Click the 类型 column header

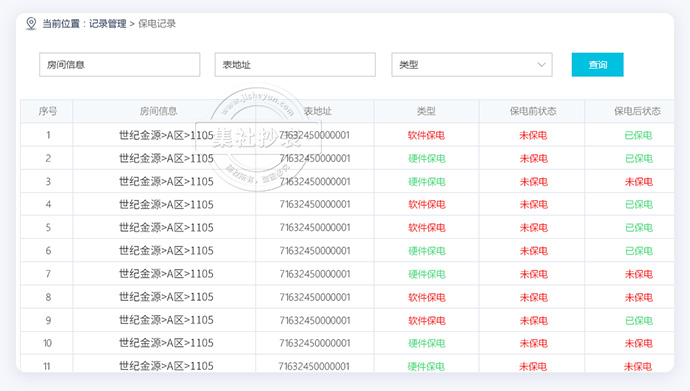[x=426, y=111]
